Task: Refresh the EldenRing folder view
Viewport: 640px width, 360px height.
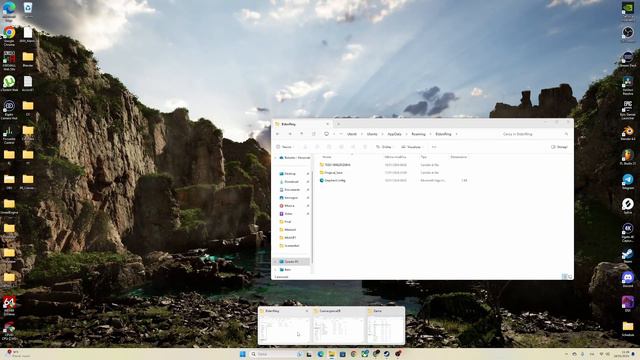Action: [313, 134]
